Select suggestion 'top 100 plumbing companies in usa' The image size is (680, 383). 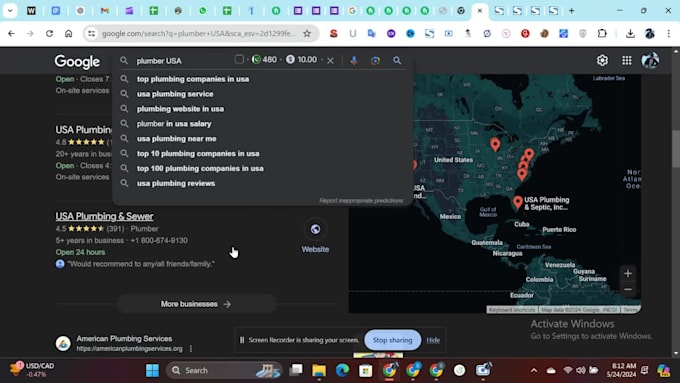tap(200, 168)
